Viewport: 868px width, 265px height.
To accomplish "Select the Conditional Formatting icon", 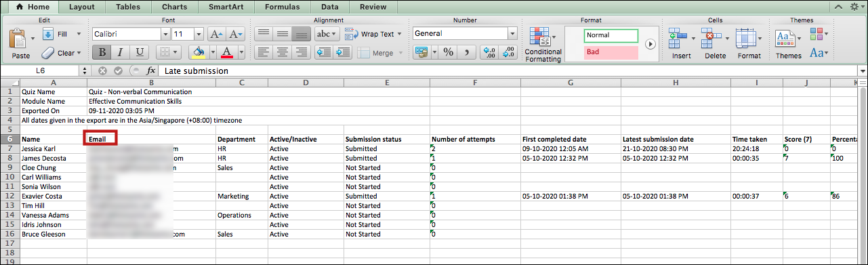I will tap(539, 38).
